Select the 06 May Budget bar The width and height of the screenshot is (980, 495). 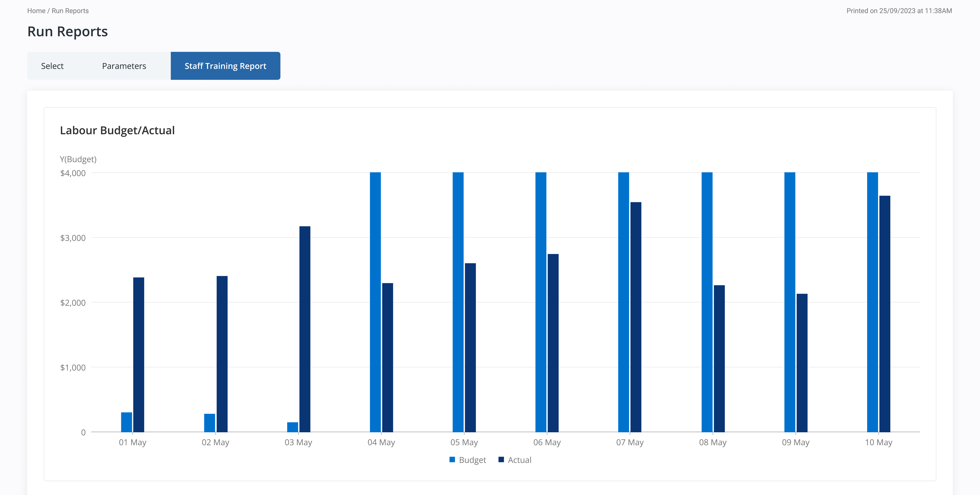coord(541,302)
